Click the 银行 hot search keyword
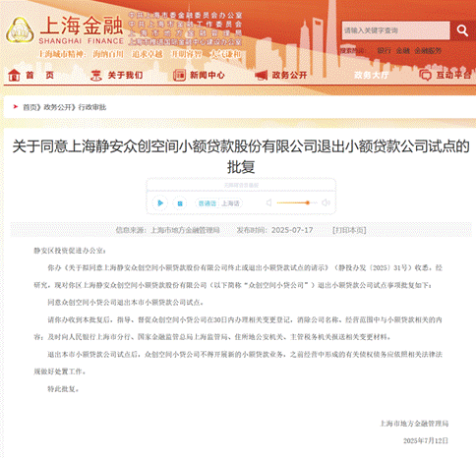The height and width of the screenshot is (458, 476). 384,51
